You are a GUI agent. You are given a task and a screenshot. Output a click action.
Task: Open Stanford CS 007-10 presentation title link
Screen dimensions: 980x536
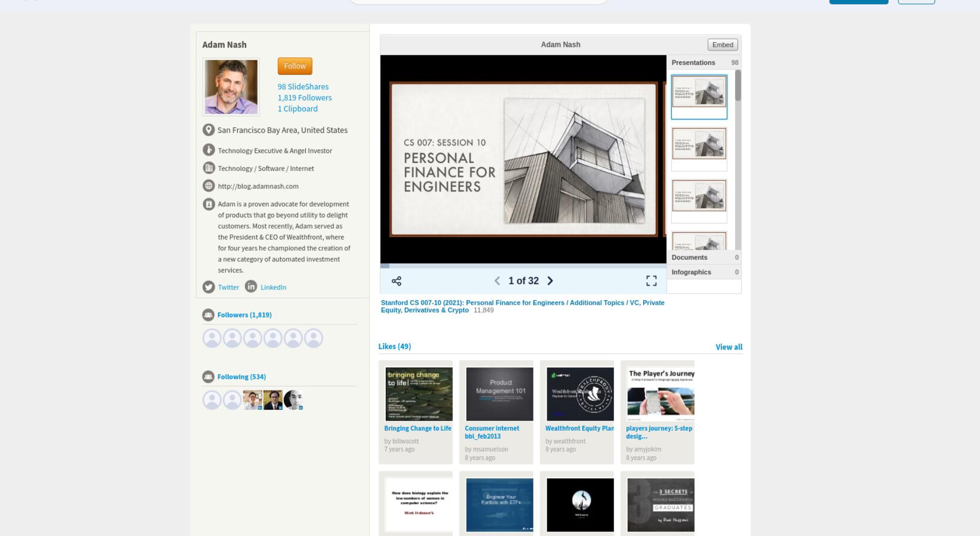click(x=522, y=306)
